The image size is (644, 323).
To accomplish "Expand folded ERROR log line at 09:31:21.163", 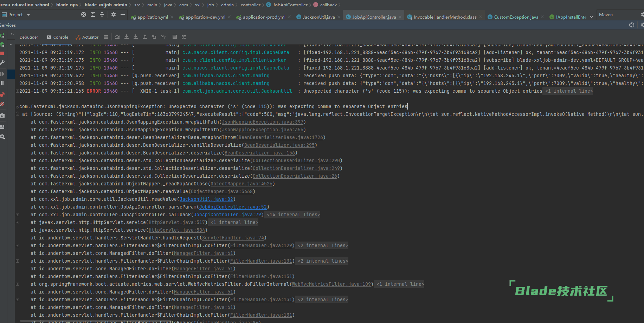I will pyautogui.click(x=17, y=91).
